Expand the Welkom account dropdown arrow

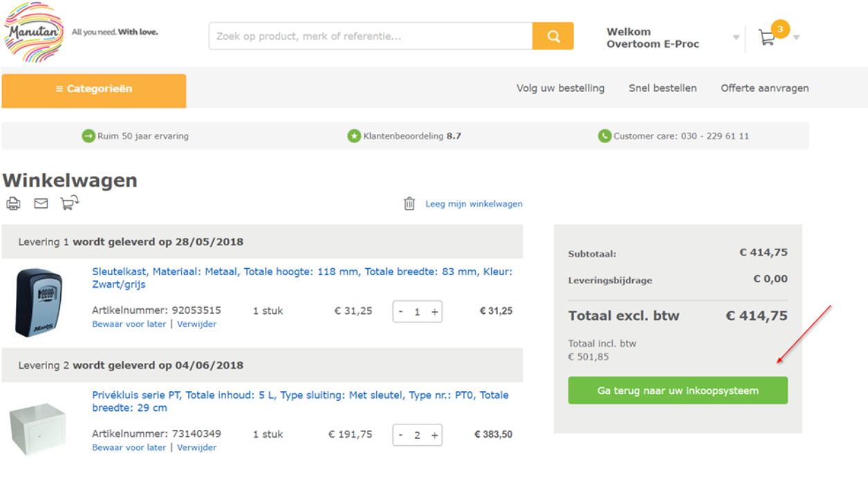tap(736, 37)
